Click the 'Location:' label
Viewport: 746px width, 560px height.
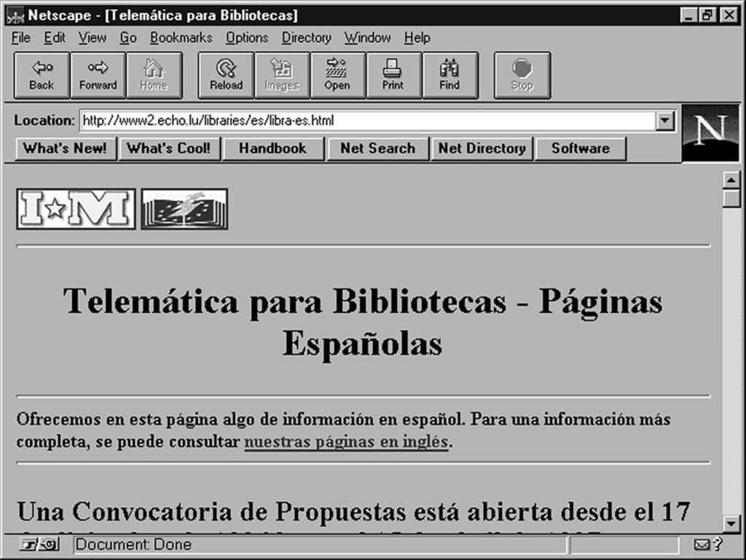(x=44, y=120)
